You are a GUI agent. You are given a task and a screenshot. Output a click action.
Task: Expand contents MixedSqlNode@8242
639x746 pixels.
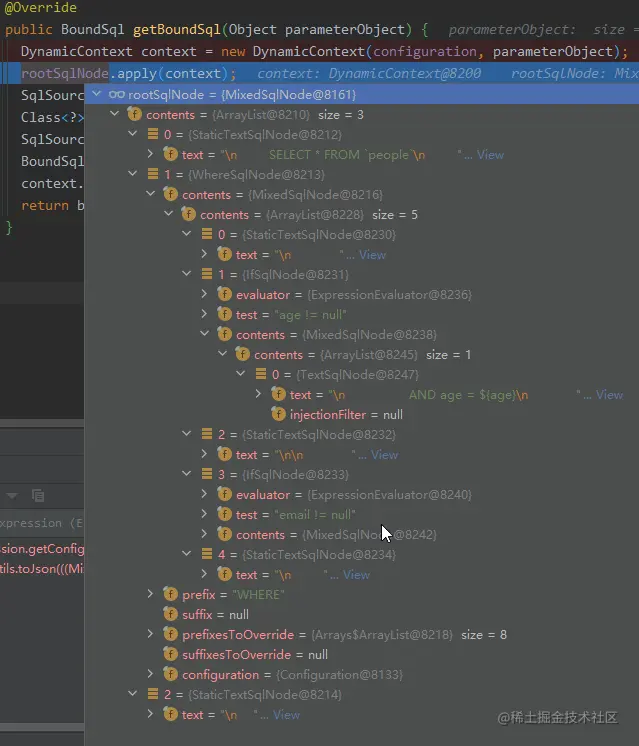click(205, 533)
